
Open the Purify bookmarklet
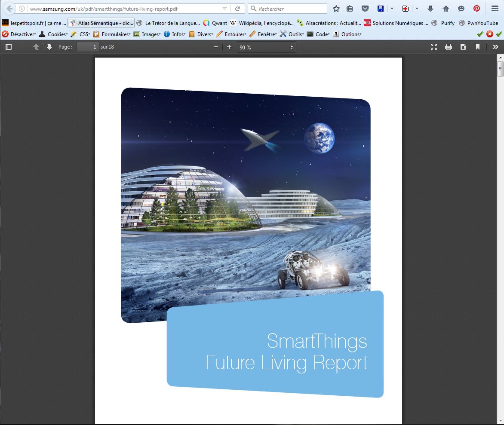click(x=443, y=23)
